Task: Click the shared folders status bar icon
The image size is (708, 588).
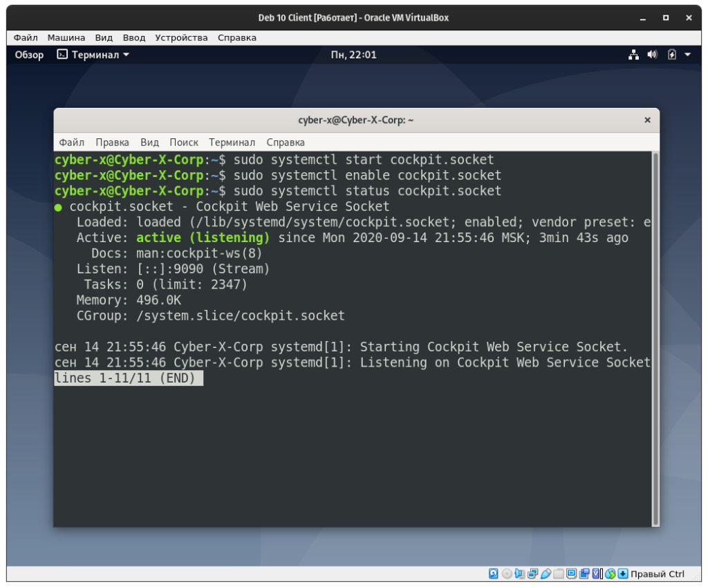Action: [x=558, y=574]
